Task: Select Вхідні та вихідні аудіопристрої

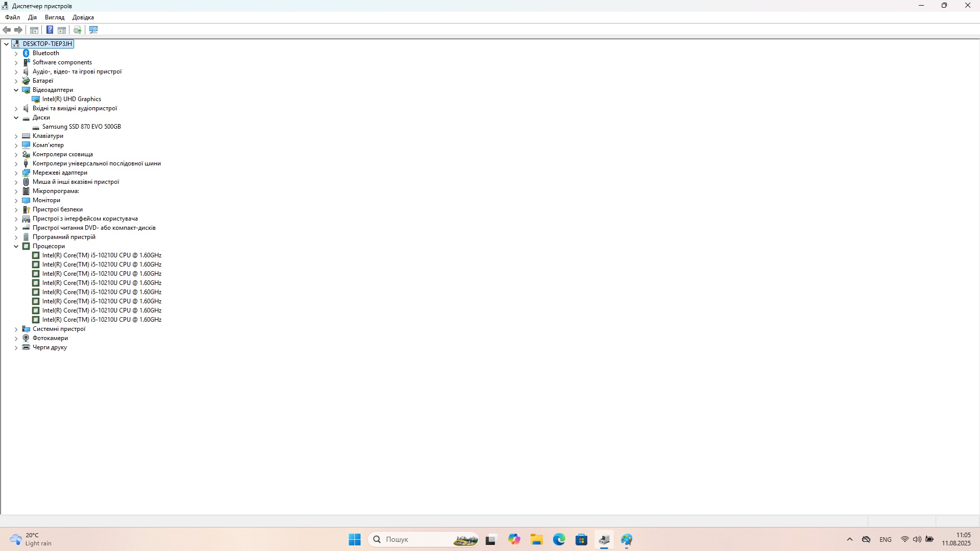Action: 75,108
